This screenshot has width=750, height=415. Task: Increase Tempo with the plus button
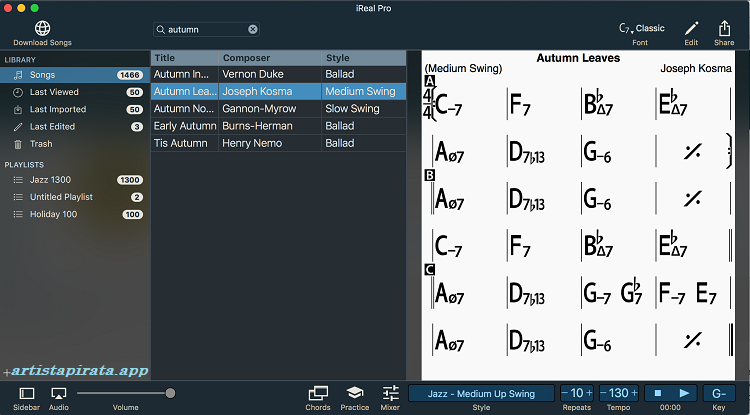coord(633,393)
